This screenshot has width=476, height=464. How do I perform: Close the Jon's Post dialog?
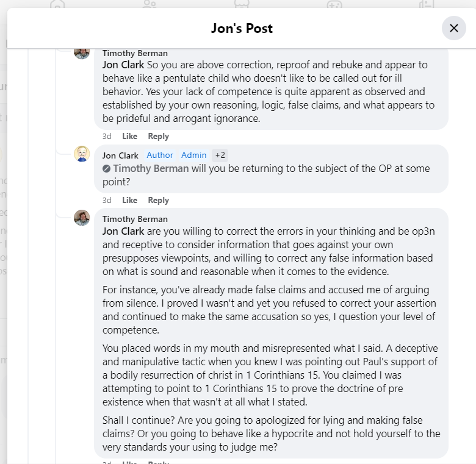coord(453,28)
